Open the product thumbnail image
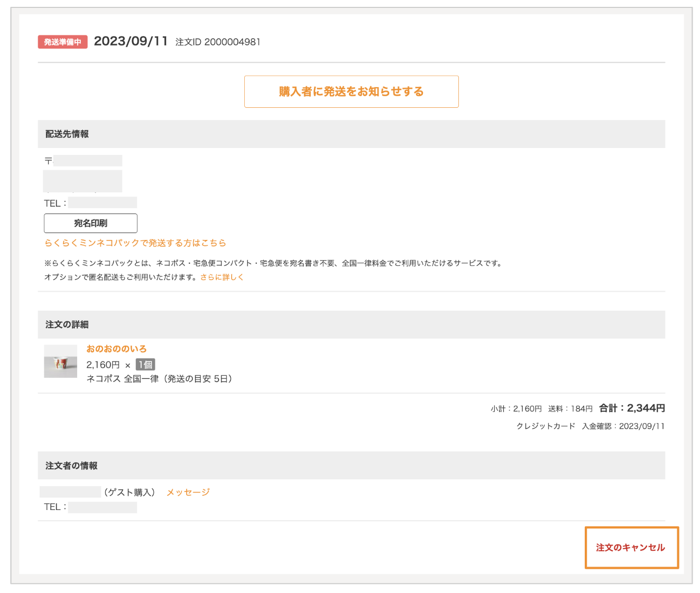This screenshot has width=700, height=593. click(60, 362)
